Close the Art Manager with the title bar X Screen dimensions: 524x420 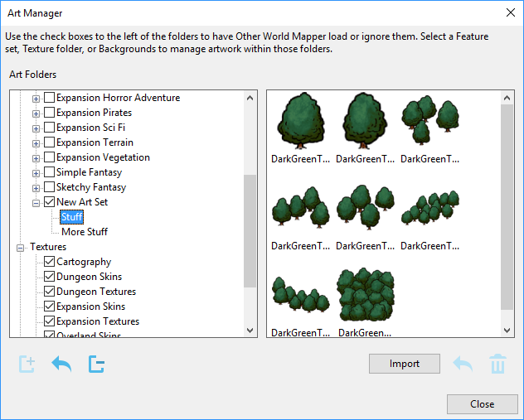[x=509, y=12]
